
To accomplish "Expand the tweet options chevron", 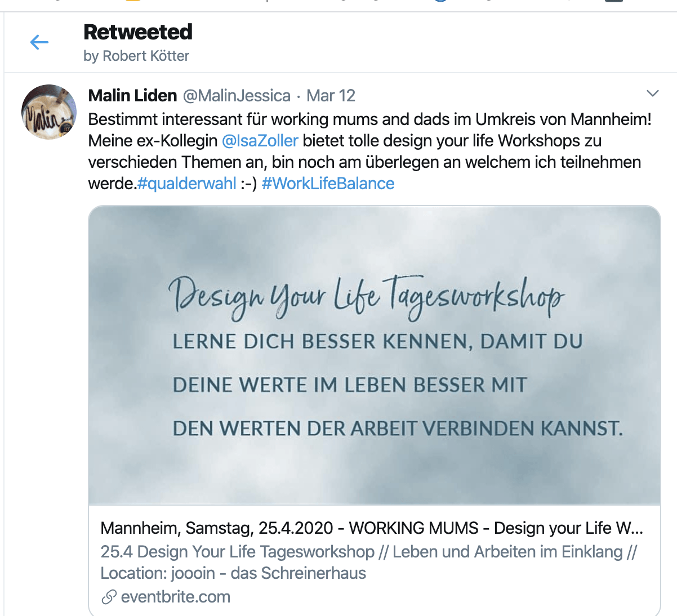I will coord(653,93).
